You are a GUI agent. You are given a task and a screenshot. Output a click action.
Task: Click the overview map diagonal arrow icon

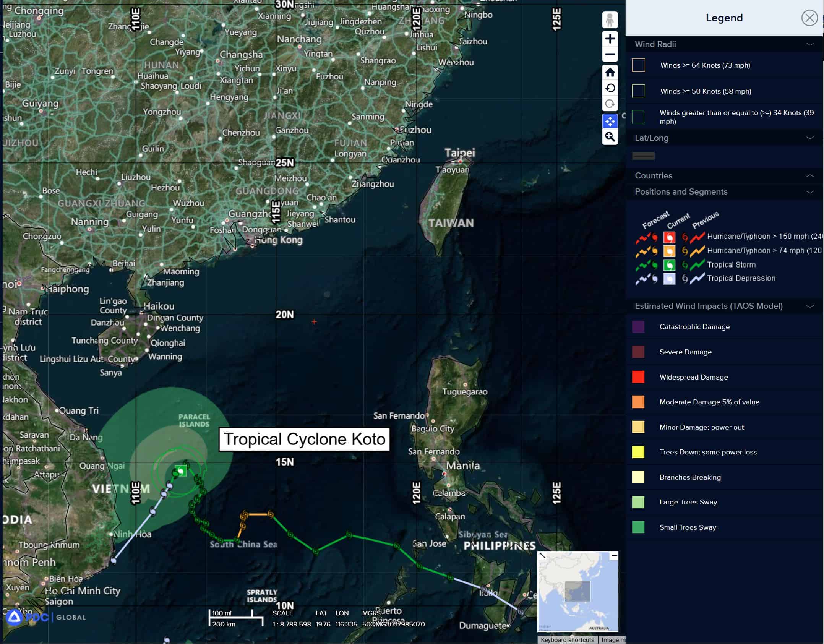point(542,556)
